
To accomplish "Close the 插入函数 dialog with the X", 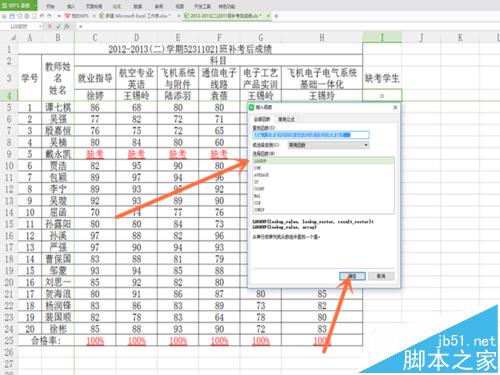I will coord(395,107).
